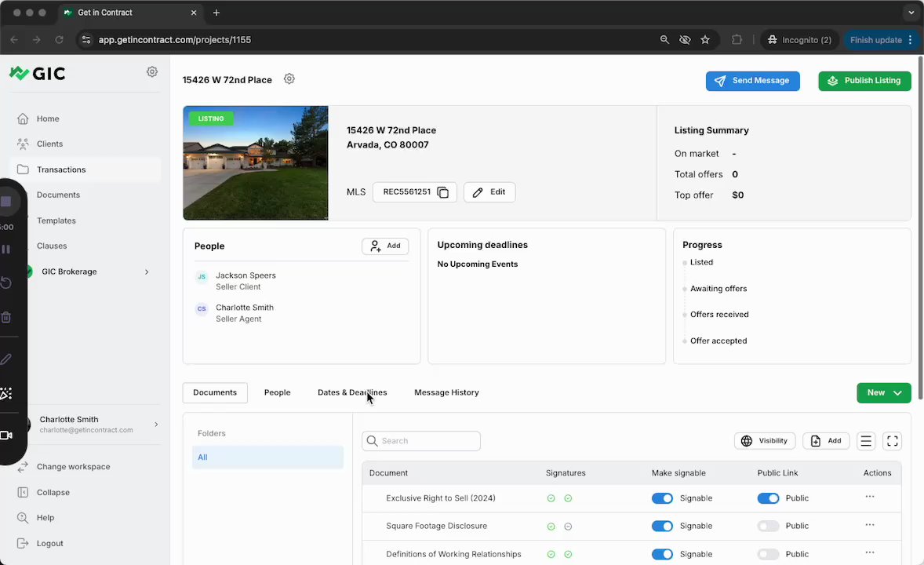Click the document Search field
This screenshot has height=565, width=924.
tap(421, 441)
